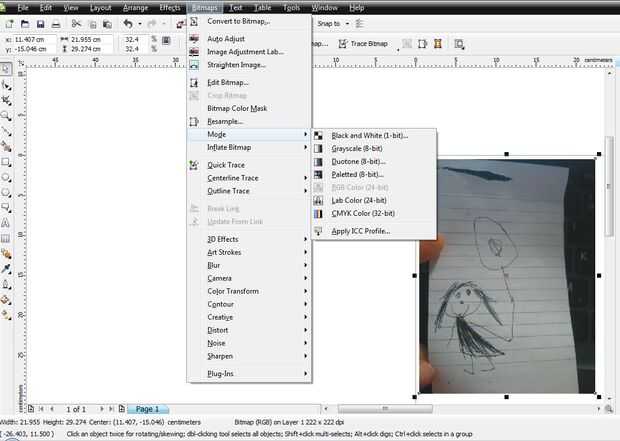Image resolution: width=620 pixels, height=441 pixels.
Task: Choose Black and White (1-bit) mode
Action: [374, 136]
